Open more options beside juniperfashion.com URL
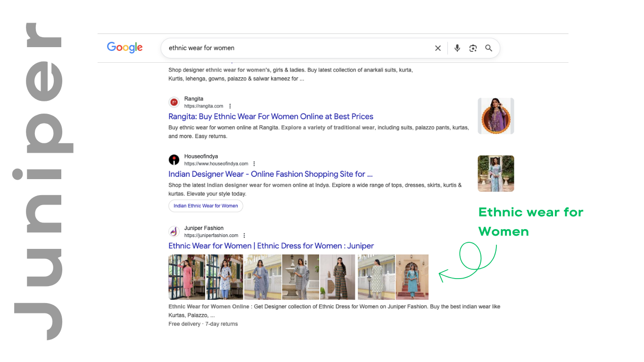Image resolution: width=644 pixels, height=362 pixels. [244, 235]
